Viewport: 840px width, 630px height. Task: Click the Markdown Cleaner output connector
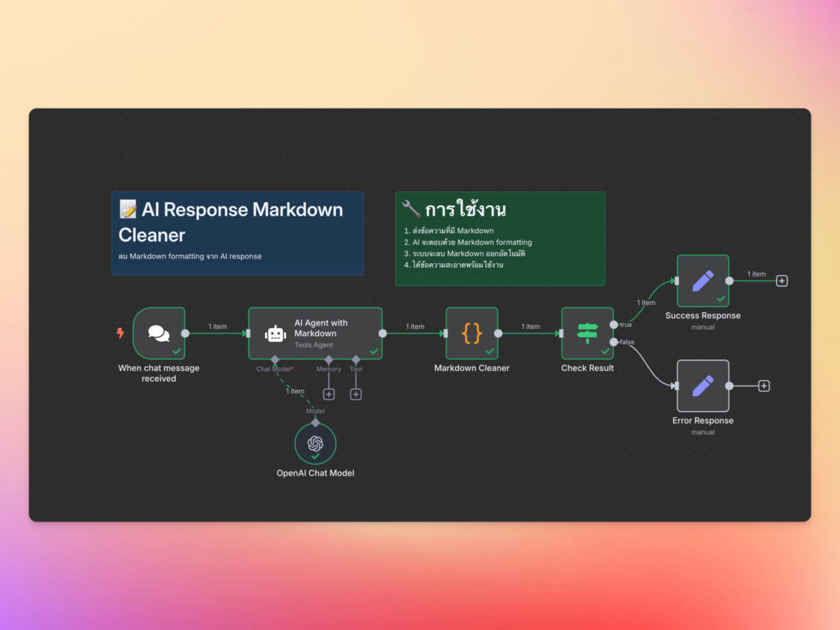498,333
